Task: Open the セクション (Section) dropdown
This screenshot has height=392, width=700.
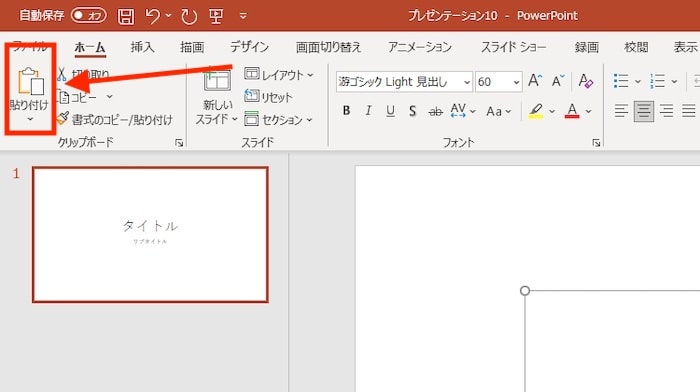Action: point(279,120)
